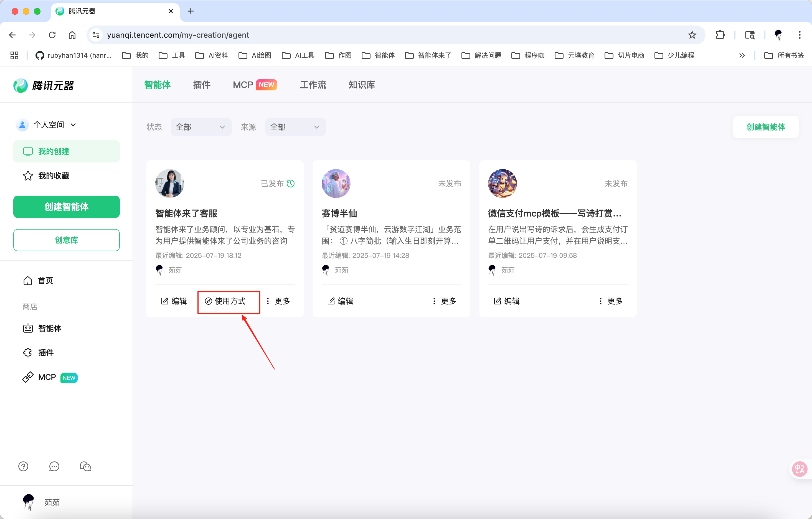Viewport: 812px width, 519px height.
Task: Open the MCP sidebar item with NEW badge
Action: [x=28, y=377]
